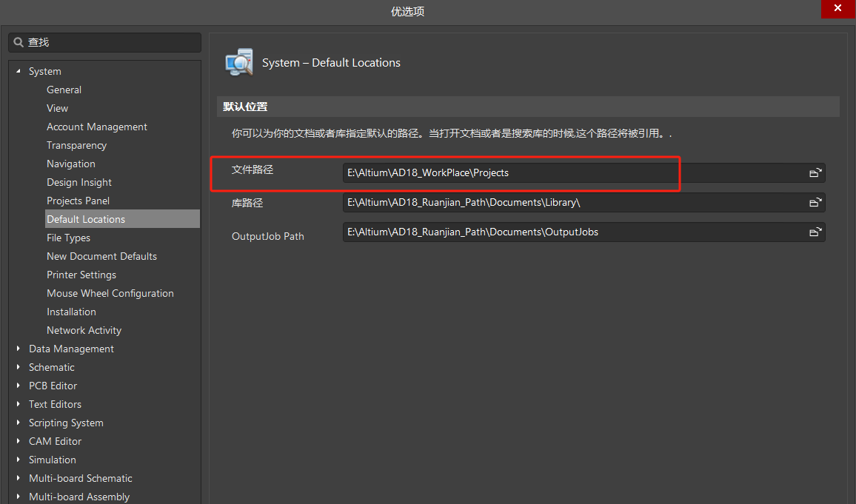Go to Mouse Wheel Configuration
Image resolution: width=856 pixels, height=504 pixels.
[110, 293]
